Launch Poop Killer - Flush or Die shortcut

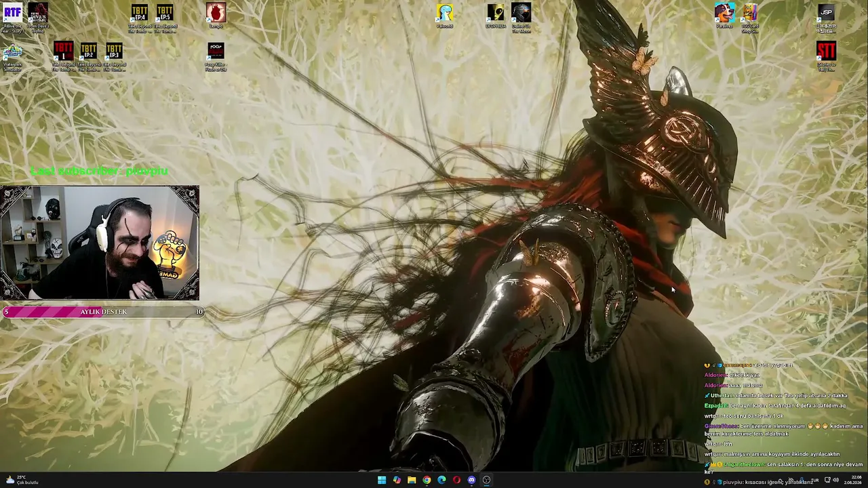216,56
